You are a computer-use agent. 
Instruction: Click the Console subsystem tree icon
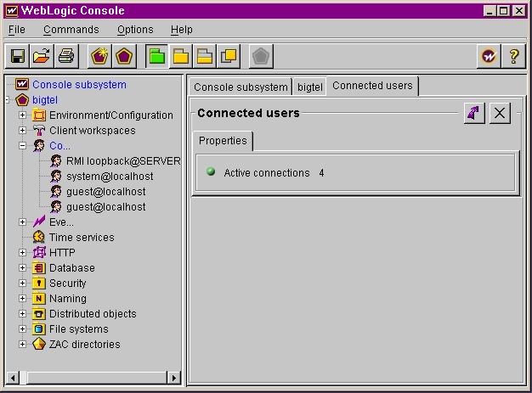point(22,84)
